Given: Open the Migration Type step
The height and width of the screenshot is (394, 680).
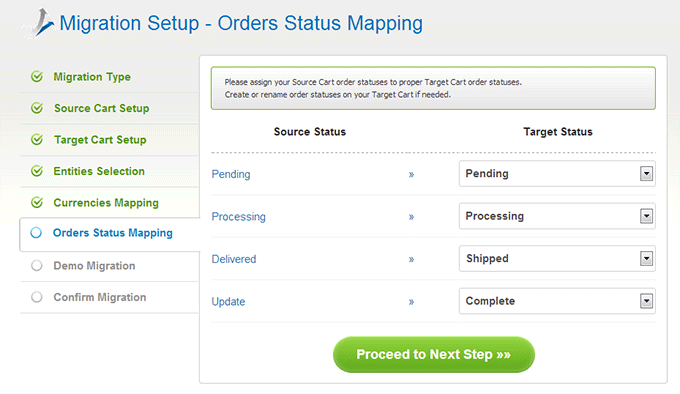Looking at the screenshot, I should pos(92,77).
